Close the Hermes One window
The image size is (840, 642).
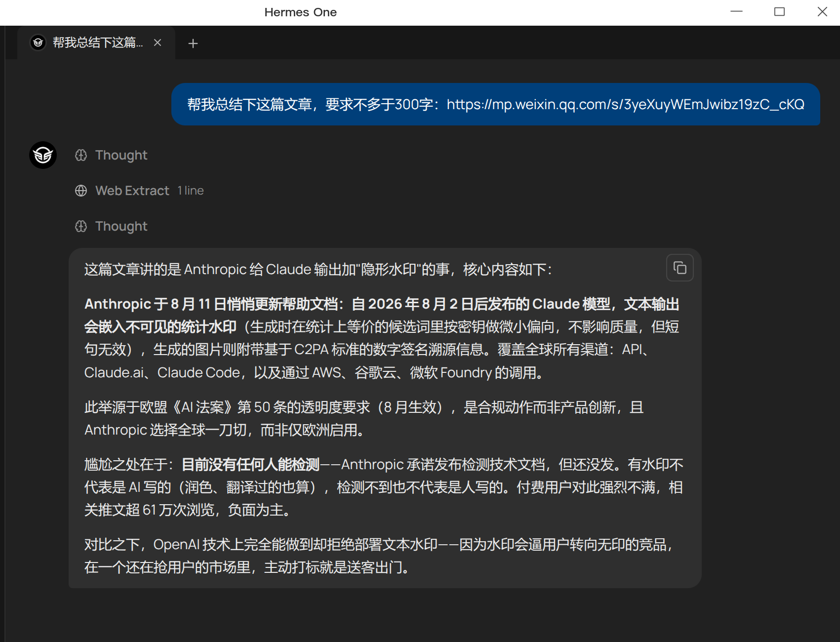tap(822, 12)
